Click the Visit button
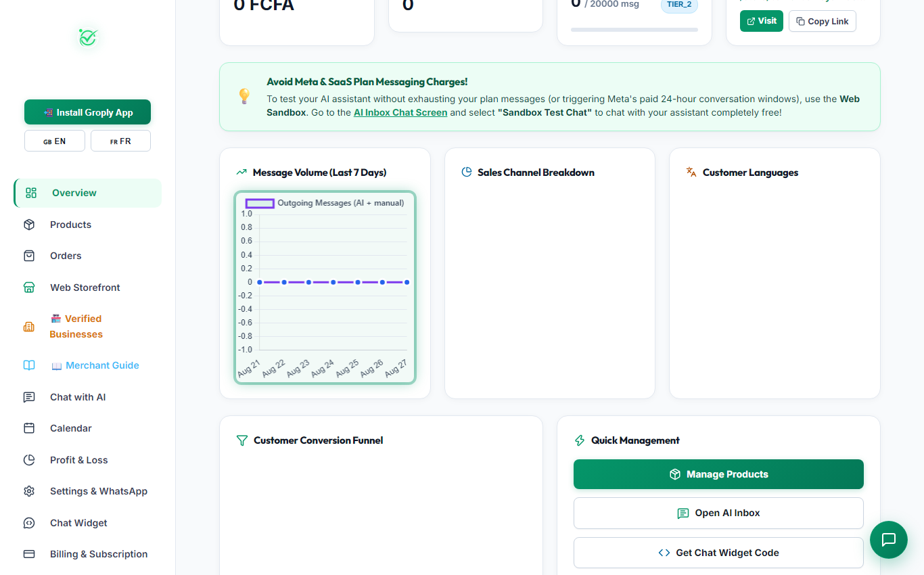The image size is (924, 575). pyautogui.click(x=762, y=21)
